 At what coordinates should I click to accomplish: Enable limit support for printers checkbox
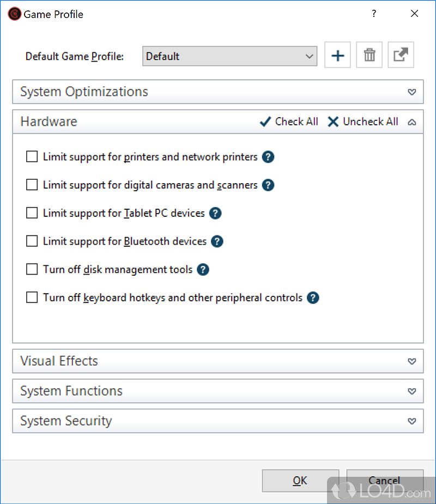32,157
